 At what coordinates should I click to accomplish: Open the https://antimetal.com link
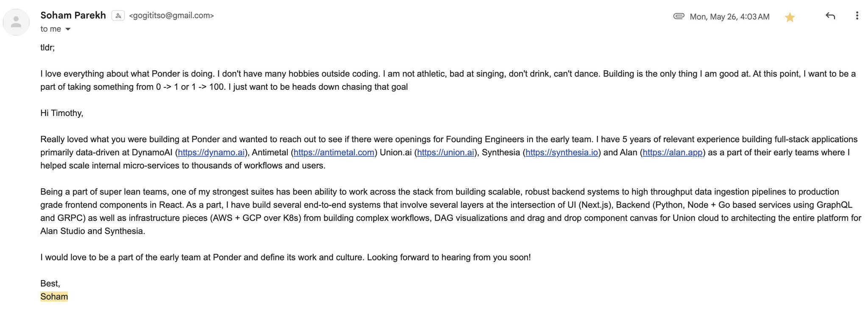click(x=334, y=152)
